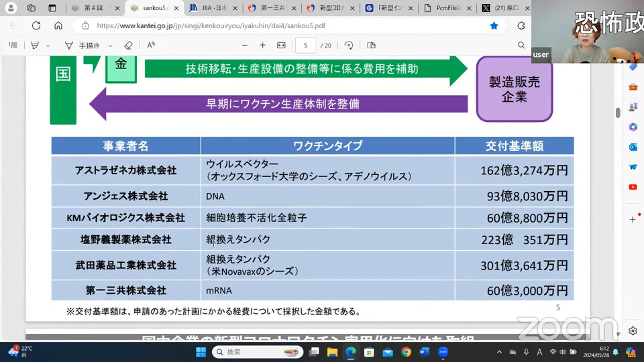Image resolution: width=644 pixels, height=362 pixels.
Task: Close the sankou5 tab
Action: pyautogui.click(x=176, y=8)
